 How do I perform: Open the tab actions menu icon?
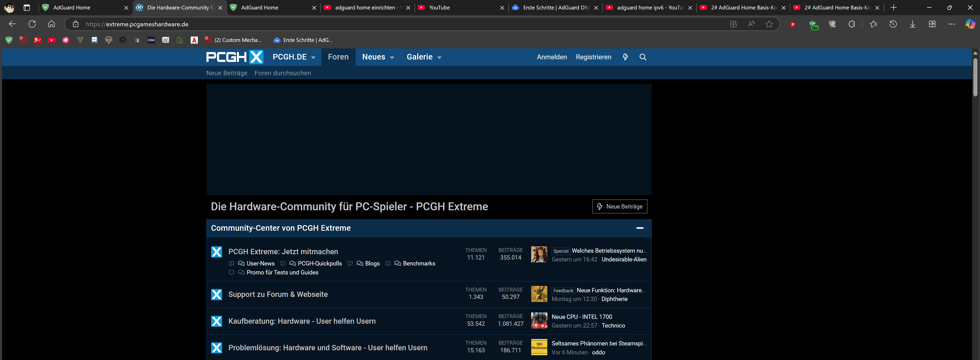tap(27, 8)
